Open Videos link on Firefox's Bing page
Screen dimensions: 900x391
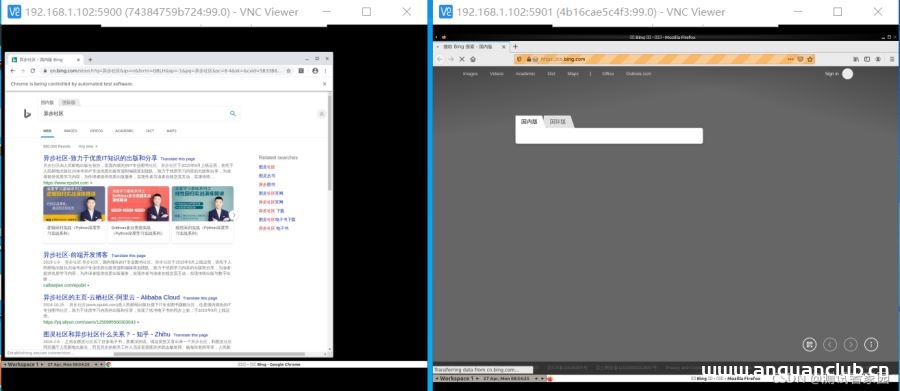click(x=496, y=74)
